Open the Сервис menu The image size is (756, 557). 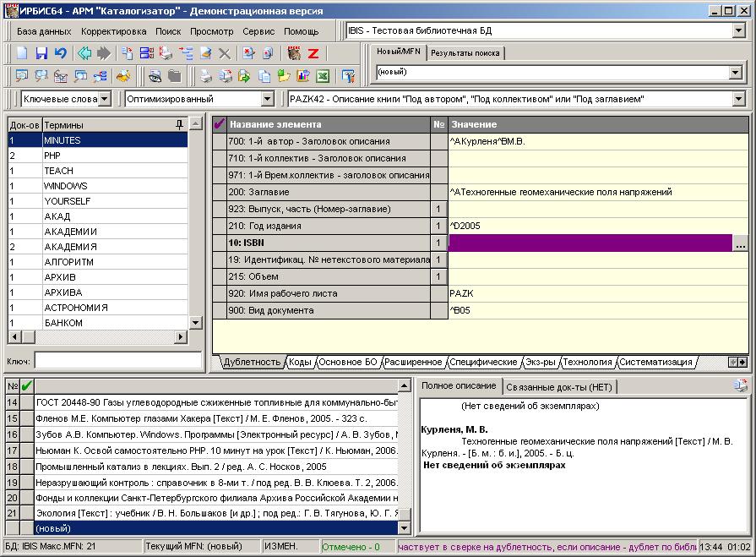coord(258,30)
